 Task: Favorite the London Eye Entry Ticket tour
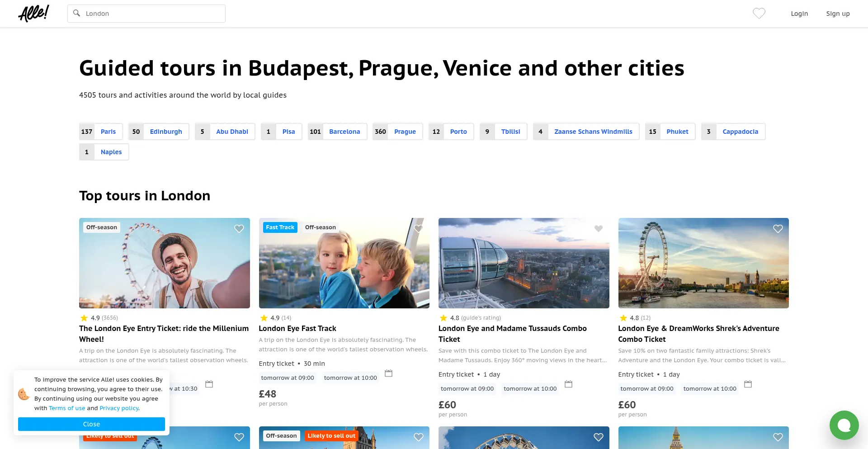pyautogui.click(x=239, y=229)
